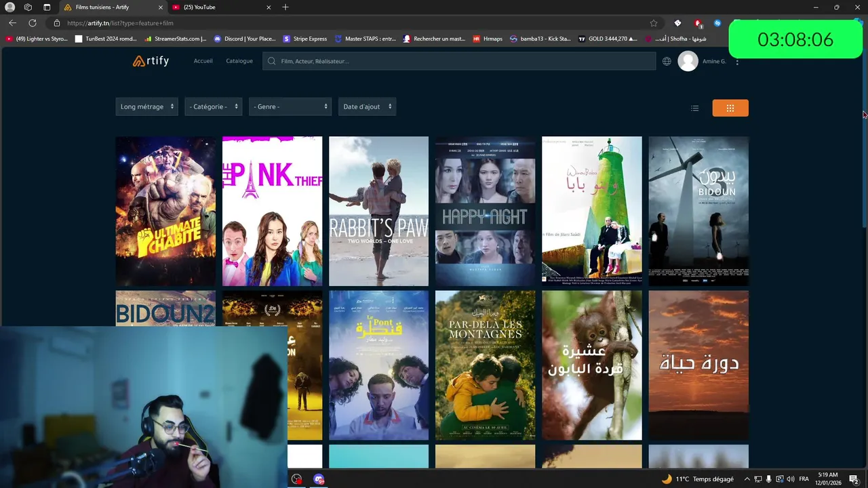Open the vertical dots menu beside Amine G.
The width and height of the screenshot is (868, 488).
pos(737,62)
